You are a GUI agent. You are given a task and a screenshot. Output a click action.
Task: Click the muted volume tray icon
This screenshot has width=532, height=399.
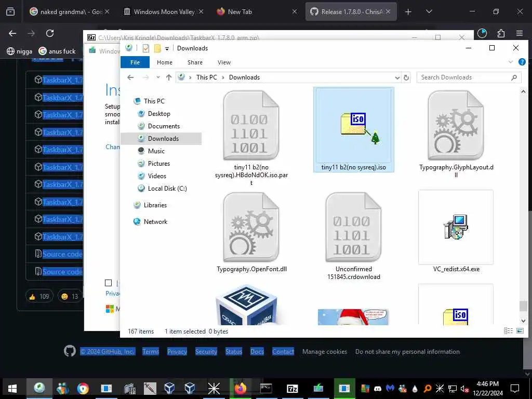[x=464, y=389]
